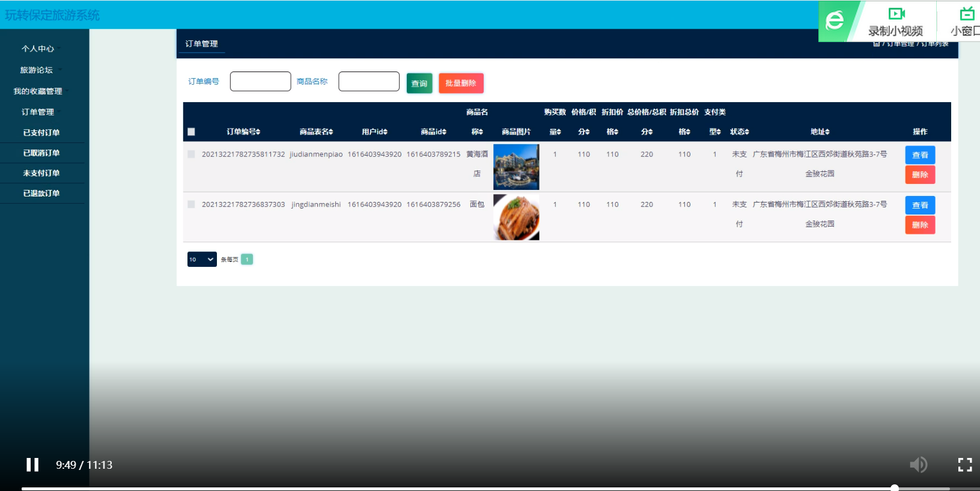Open 未支付订单 in sidebar
This screenshot has height=491, width=980.
pyautogui.click(x=41, y=173)
